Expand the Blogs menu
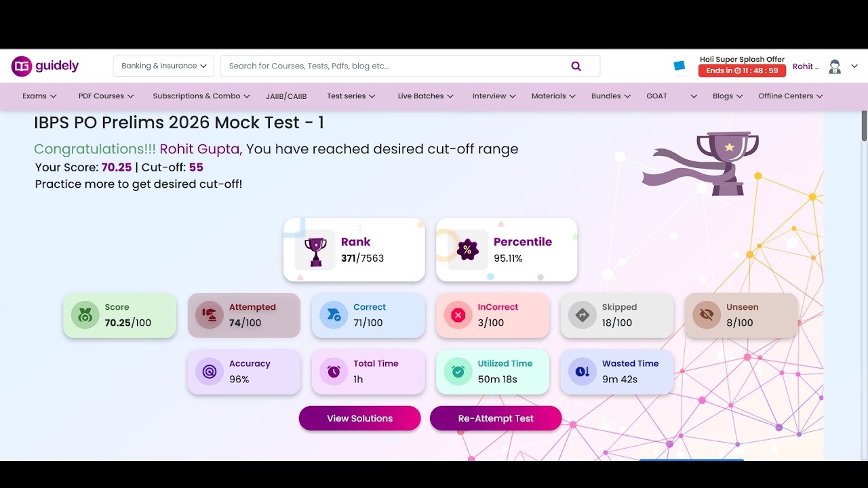The height and width of the screenshot is (488, 868). pyautogui.click(x=728, y=96)
